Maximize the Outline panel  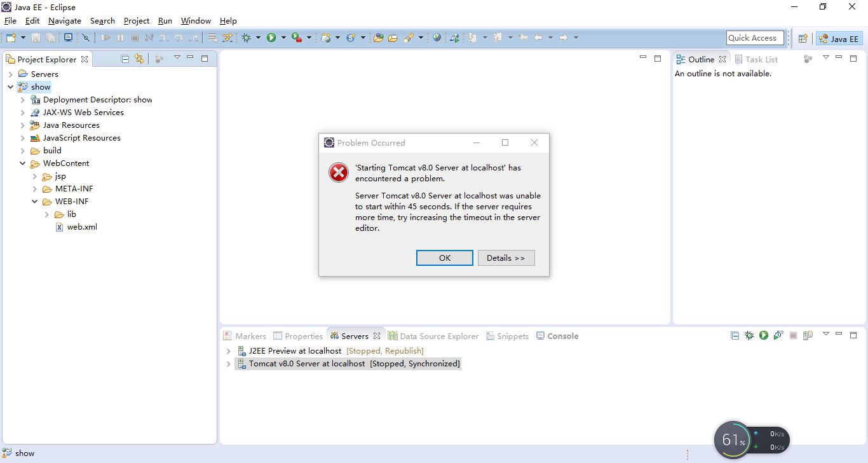(853, 58)
